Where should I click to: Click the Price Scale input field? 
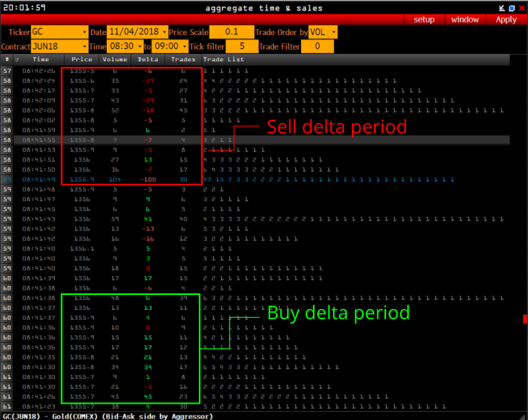(233, 32)
